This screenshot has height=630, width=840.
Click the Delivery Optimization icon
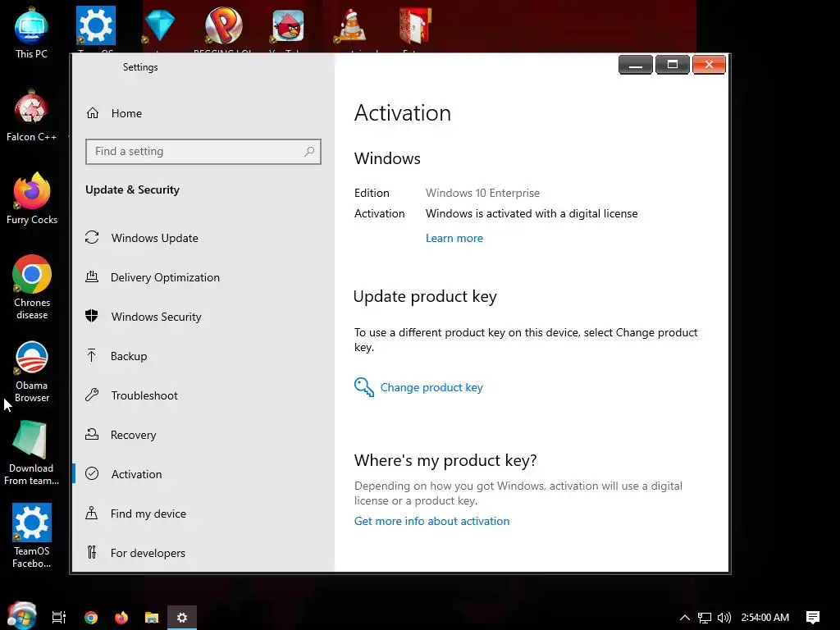coord(92,277)
